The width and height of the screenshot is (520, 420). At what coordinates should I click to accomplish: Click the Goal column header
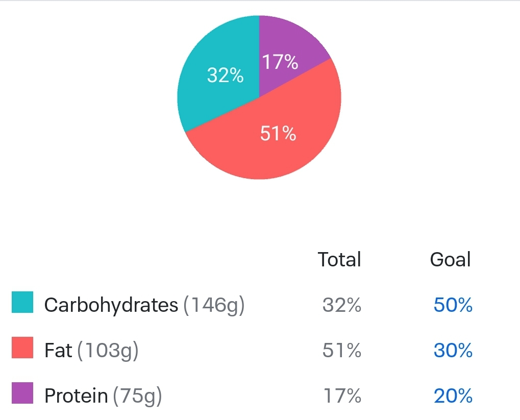[450, 259]
